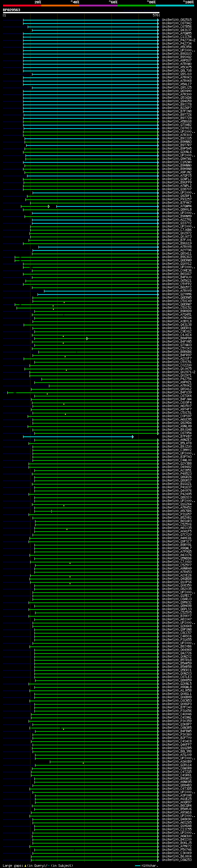Viewport: 197px width, 868px height.
Task: Click query end position label 576
Action: pyautogui.click(x=155, y=15)
